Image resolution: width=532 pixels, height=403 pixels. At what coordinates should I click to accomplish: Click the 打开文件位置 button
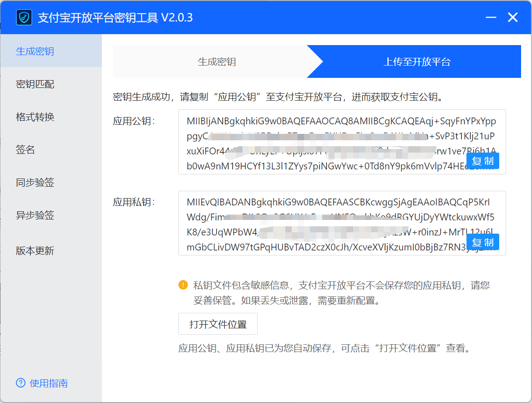(218, 324)
